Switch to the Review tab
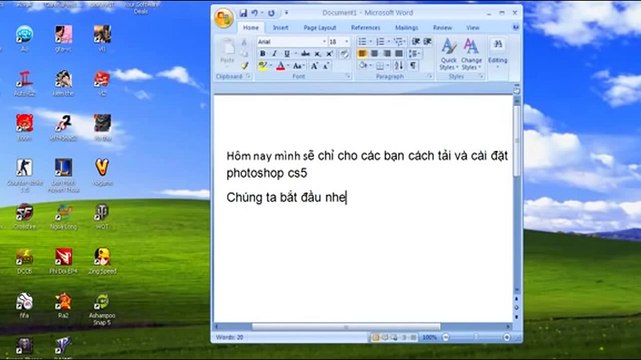The image size is (641, 360). [442, 28]
